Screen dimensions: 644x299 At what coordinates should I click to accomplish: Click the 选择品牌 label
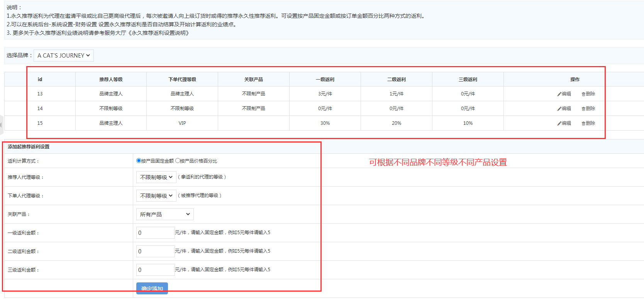[x=19, y=56]
